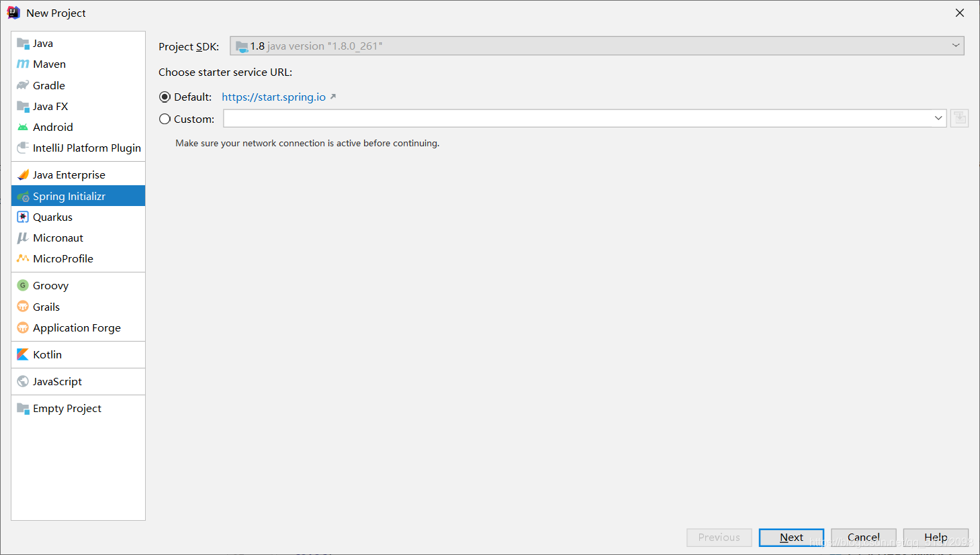Expand the Custom URL dropdown arrow
This screenshot has width=980, height=555.
(x=938, y=118)
